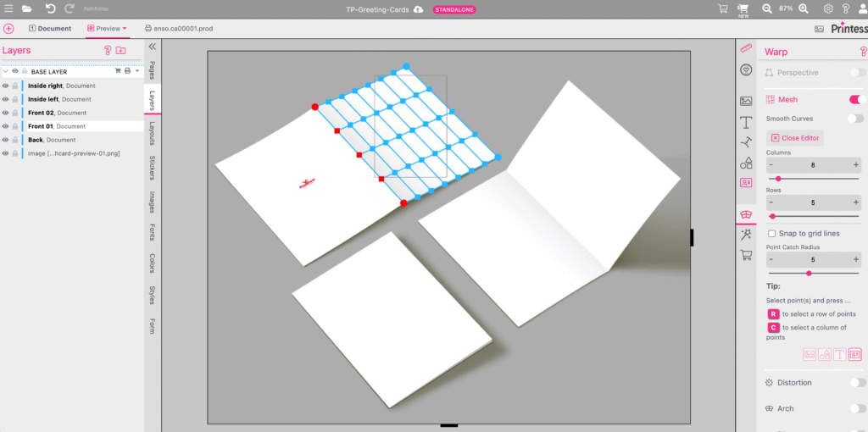
Task: Open file using the folder icon
Action: [x=27, y=8]
